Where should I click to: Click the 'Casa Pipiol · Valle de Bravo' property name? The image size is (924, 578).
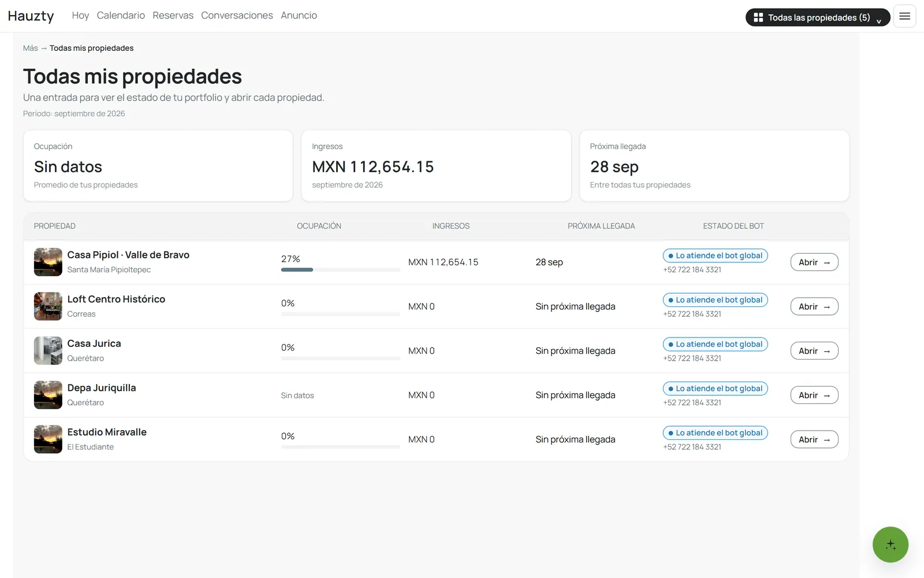pyautogui.click(x=128, y=255)
